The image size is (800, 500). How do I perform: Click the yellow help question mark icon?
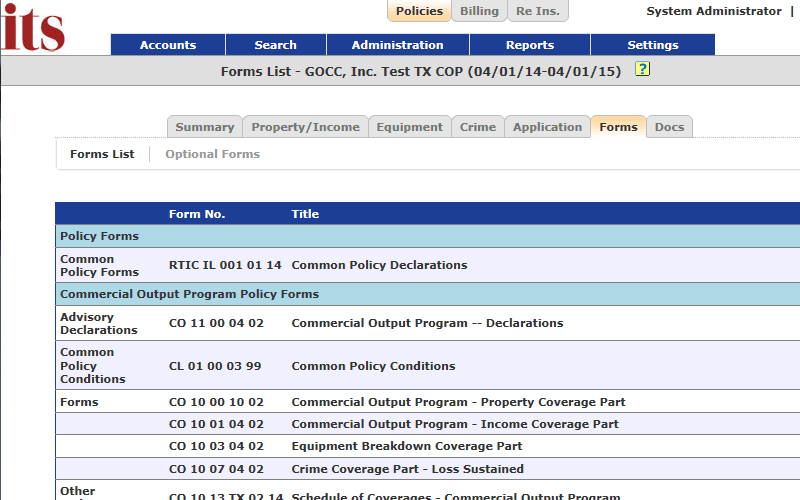[642, 69]
